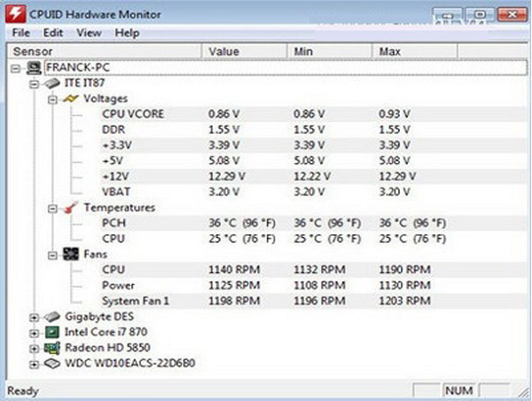
Task: Click the Intel Core i7 870 processor icon
Action: coord(51,332)
